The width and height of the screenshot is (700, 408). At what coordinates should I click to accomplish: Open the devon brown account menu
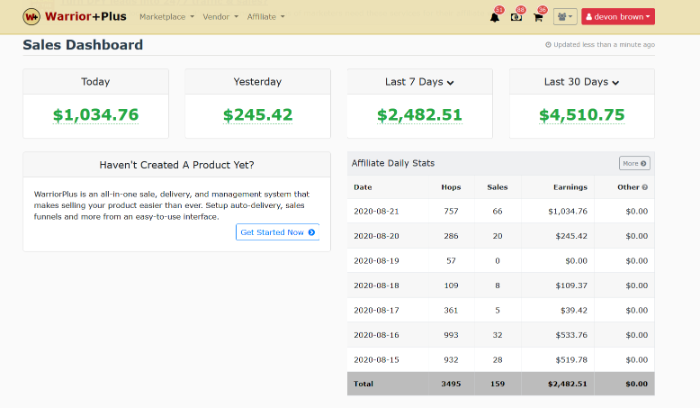click(618, 17)
